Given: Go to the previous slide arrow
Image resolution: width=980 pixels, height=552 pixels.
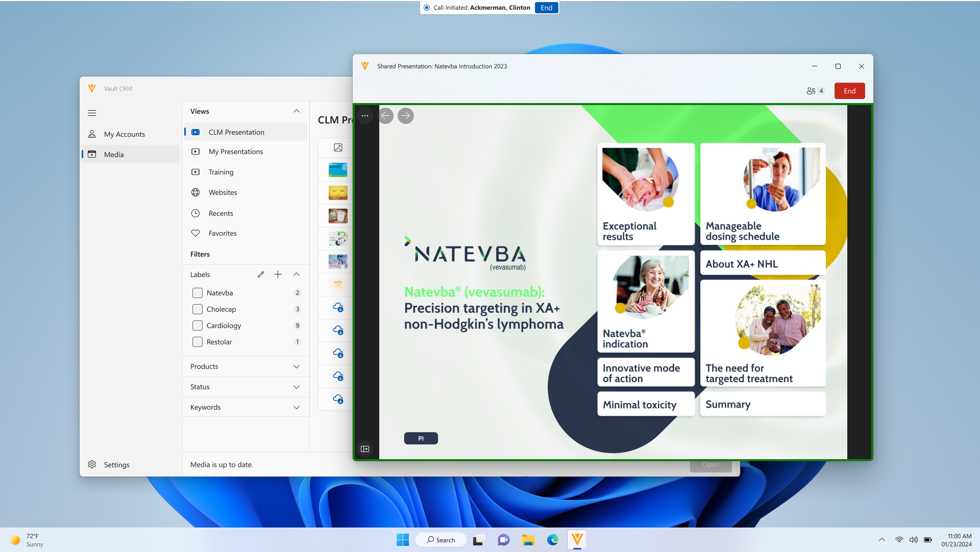Looking at the screenshot, I should coord(385,116).
